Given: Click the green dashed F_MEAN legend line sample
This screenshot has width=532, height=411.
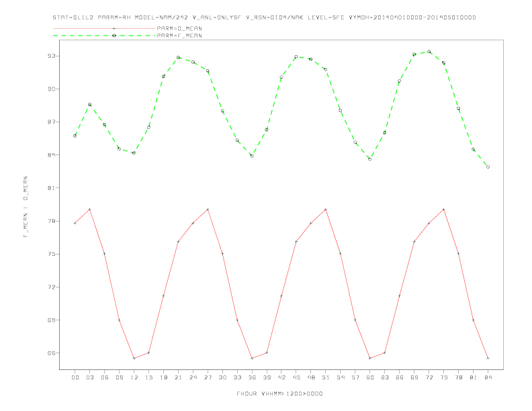Looking at the screenshot, I should click(104, 36).
